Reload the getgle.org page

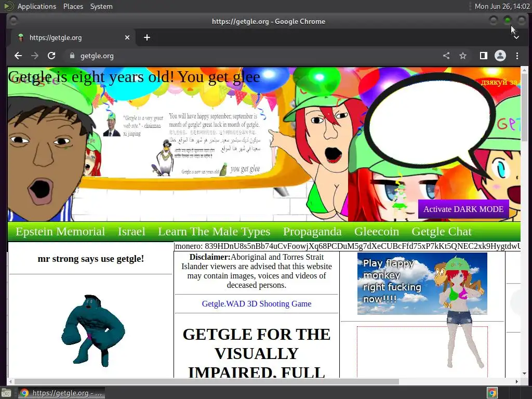click(x=51, y=56)
